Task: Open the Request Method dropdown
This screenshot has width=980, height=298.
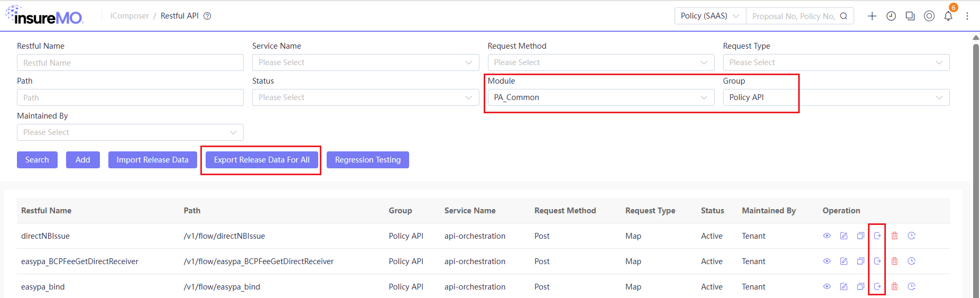Action: coord(601,62)
